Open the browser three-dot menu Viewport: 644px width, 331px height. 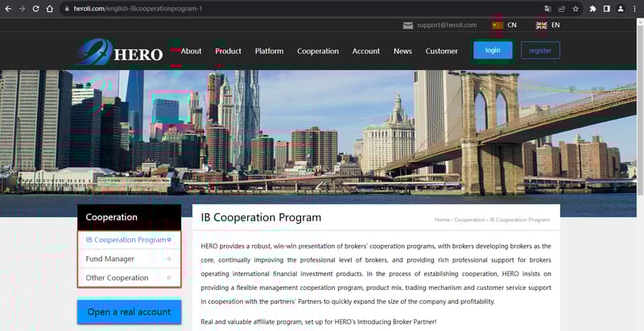pyautogui.click(x=634, y=9)
